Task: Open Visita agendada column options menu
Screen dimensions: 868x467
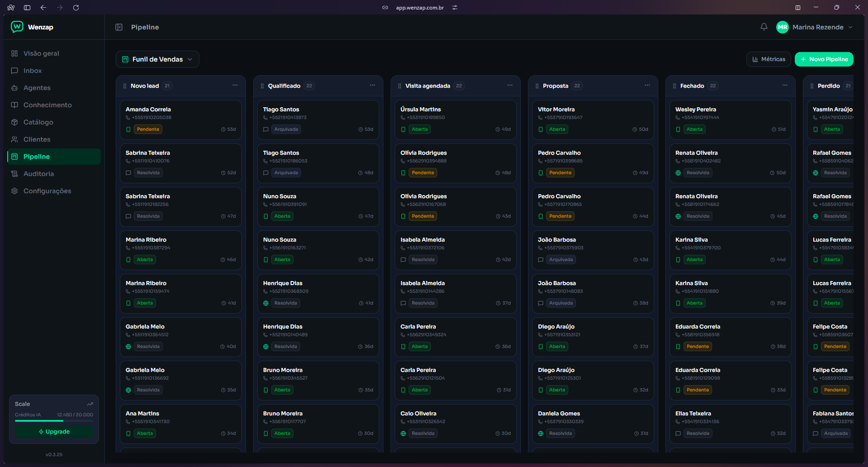Action: pyautogui.click(x=510, y=85)
